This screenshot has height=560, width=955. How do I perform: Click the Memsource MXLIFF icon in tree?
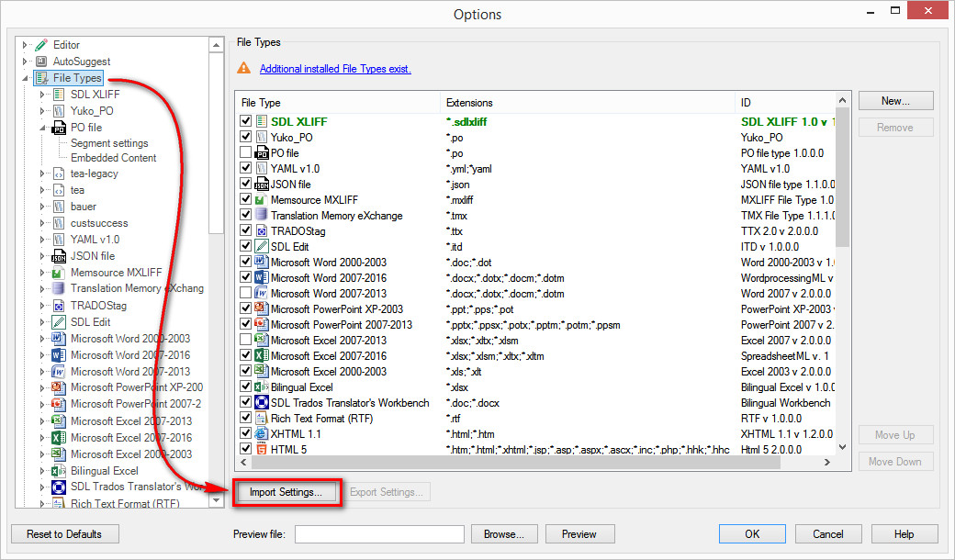59,273
